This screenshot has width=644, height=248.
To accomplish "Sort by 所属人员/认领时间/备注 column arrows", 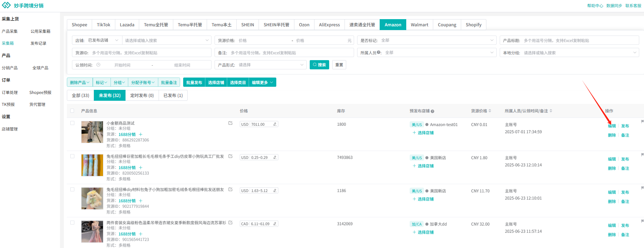I will coord(551,111).
